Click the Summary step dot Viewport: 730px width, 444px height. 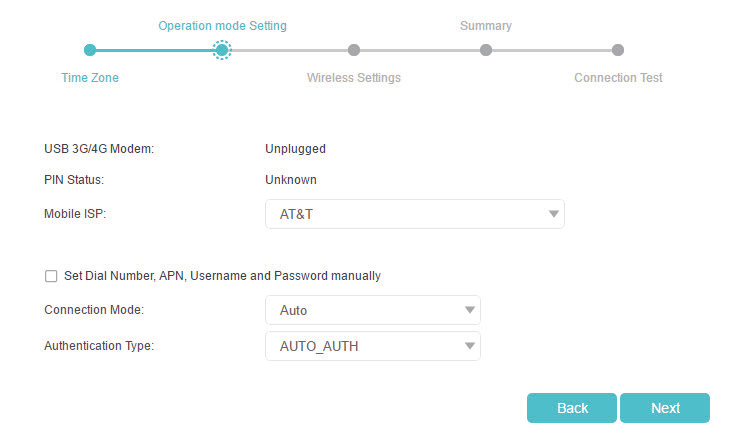(486, 50)
